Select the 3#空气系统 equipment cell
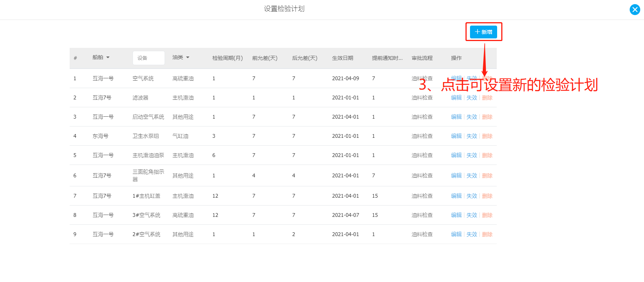Screen dimensions: 644x282 (147, 215)
